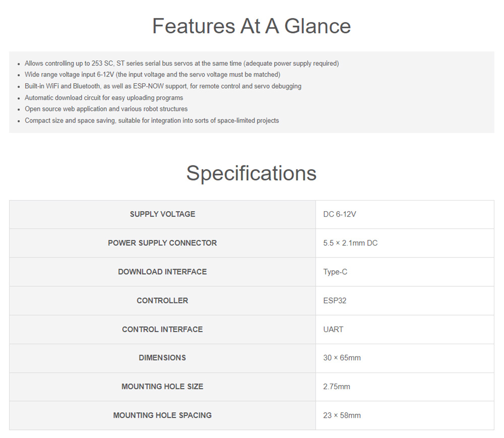This screenshot has height=438, width=504.
Task: Click the "UART" value cell
Action: click(333, 329)
